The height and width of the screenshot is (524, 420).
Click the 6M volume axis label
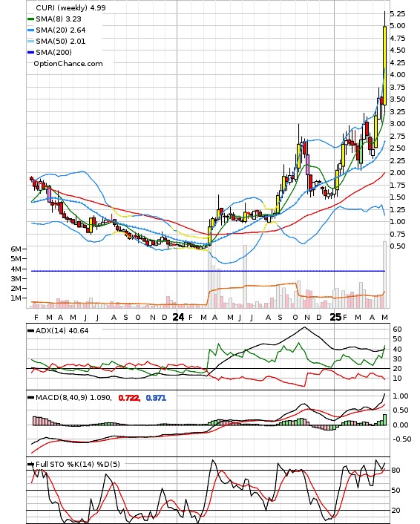[x=16, y=249]
